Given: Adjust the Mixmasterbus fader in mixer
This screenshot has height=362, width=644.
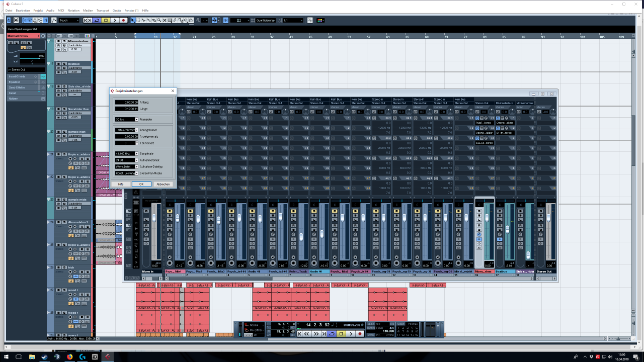Looking at the screenshot, I should (x=487, y=218).
